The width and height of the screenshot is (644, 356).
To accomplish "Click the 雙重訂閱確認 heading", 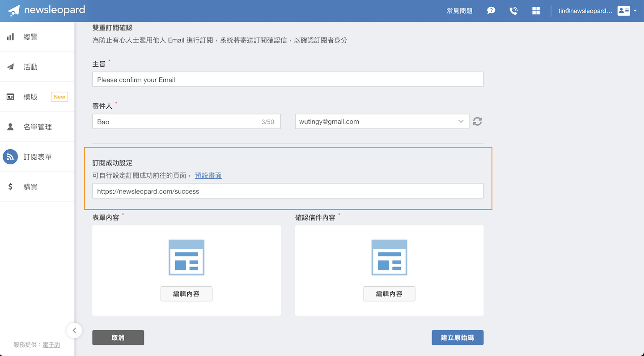I will pos(112,28).
